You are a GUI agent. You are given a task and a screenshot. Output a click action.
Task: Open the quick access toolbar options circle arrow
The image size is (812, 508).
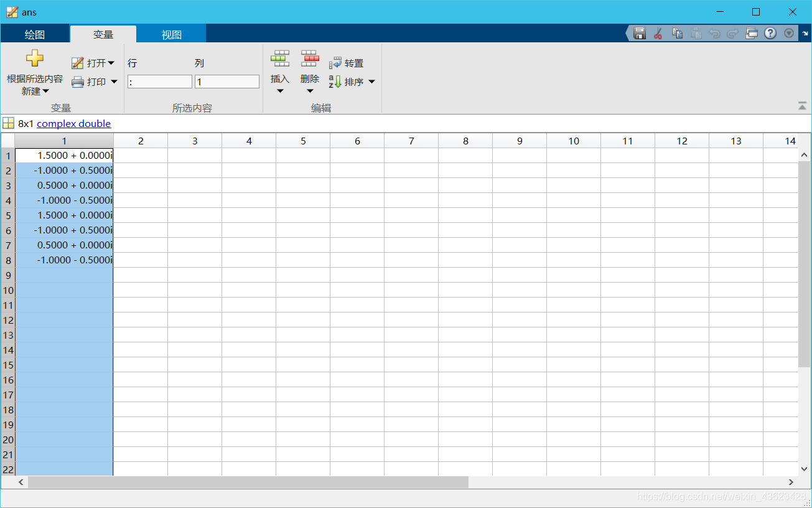(789, 34)
